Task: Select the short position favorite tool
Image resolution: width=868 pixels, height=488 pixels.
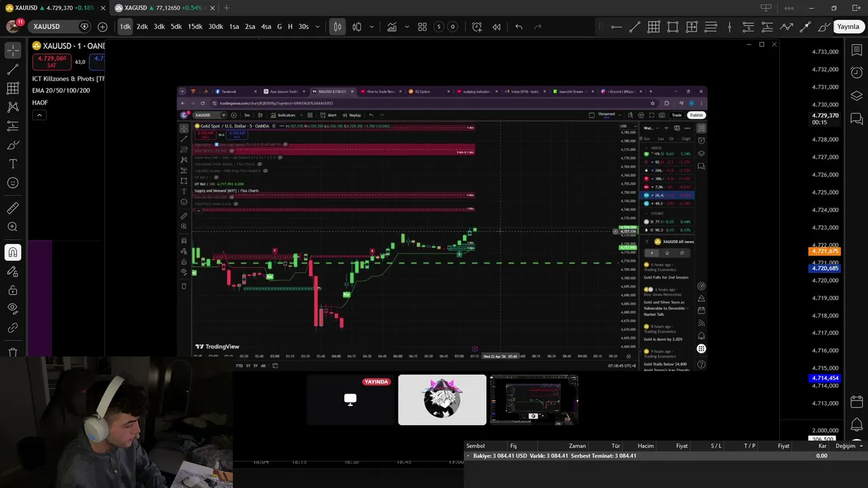Action: coord(749,26)
